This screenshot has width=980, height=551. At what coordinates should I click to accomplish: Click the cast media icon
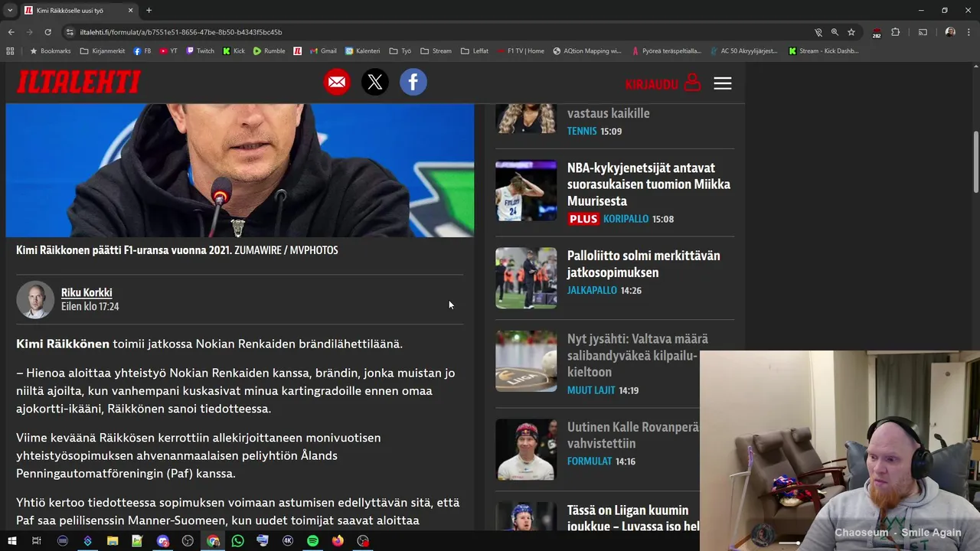pos(923,32)
